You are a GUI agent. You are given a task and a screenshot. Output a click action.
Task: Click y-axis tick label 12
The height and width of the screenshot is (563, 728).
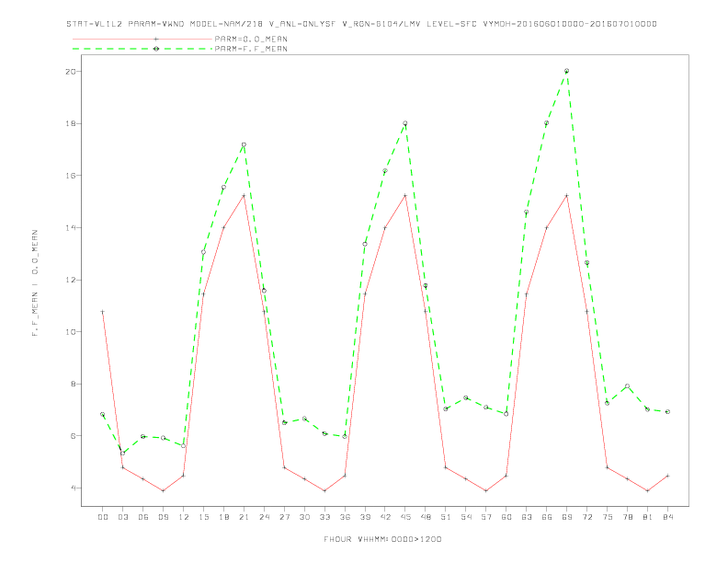coord(71,280)
